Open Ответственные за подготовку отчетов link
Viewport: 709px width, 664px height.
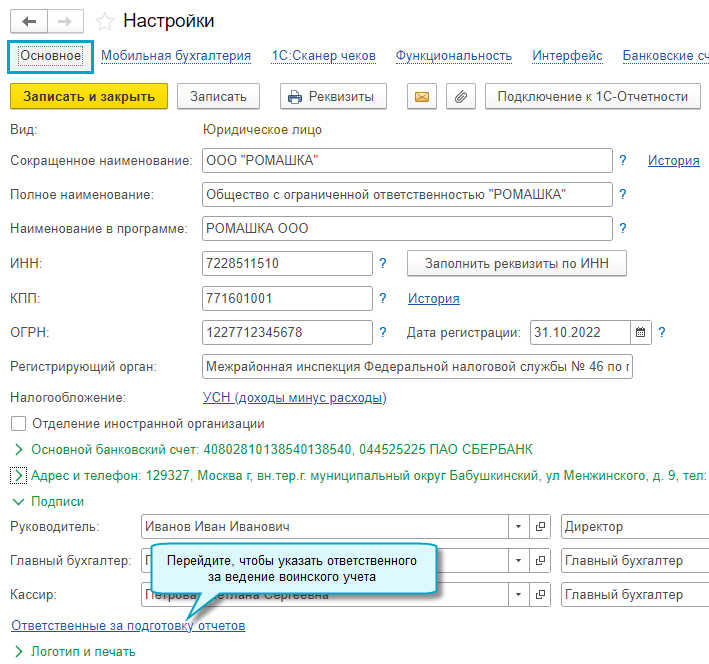click(128, 626)
